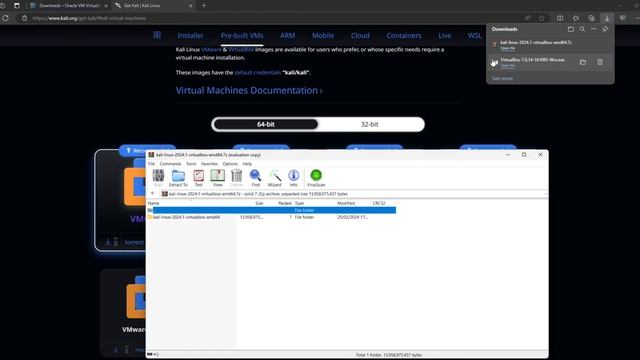640x360 pixels.
Task: Open the Options menu in WinRAR
Action: 230,164
